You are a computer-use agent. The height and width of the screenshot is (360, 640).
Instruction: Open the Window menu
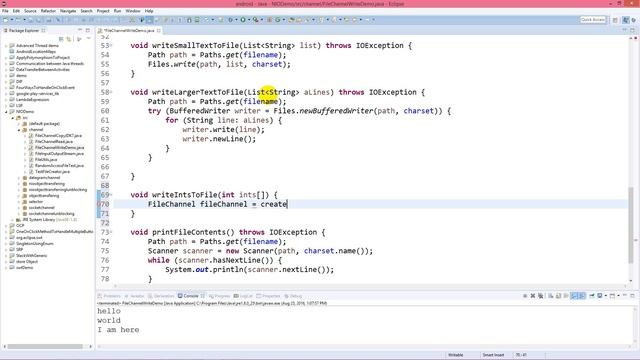[133, 11]
